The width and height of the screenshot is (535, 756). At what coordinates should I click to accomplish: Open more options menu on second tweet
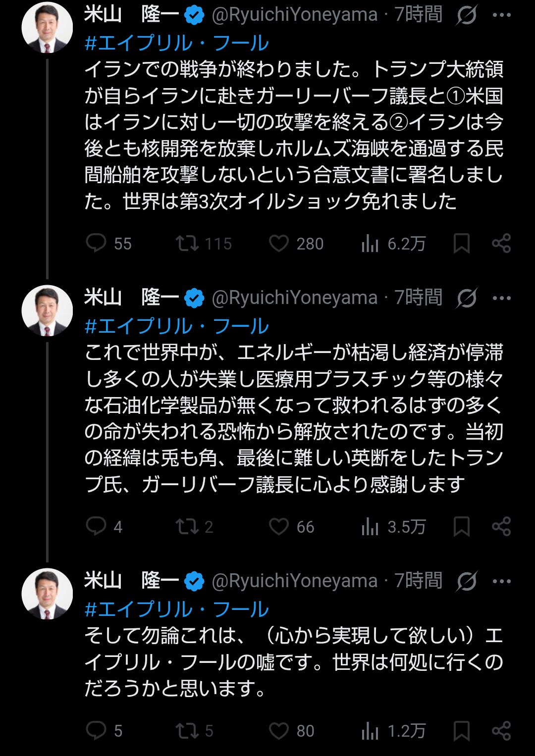[x=501, y=298]
